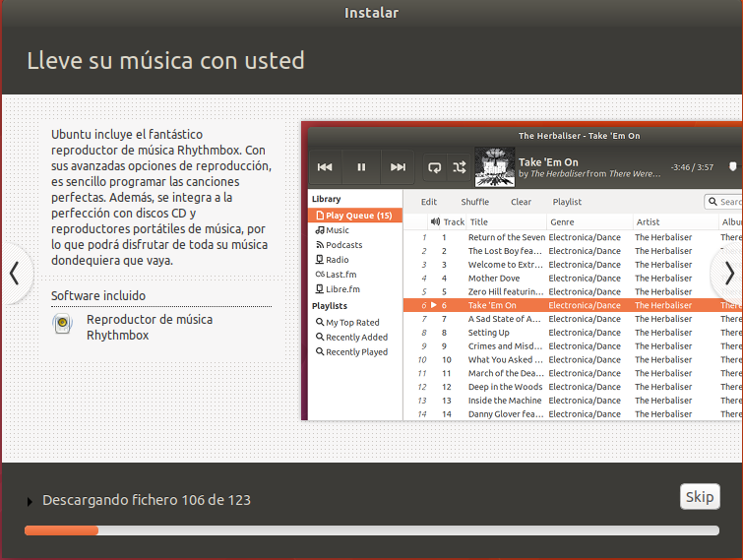
Task: Click the page icon beside Play Queue
Action: 320,216
